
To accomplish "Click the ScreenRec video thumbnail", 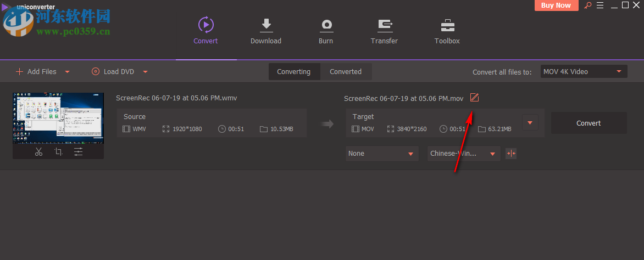I will point(58,118).
